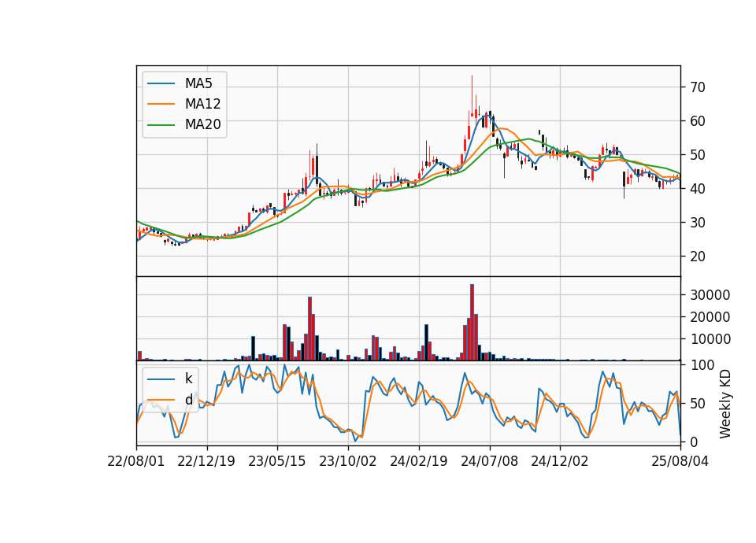Image resolution: width=756 pixels, height=543 pixels.
Task: Click the MA20 legend label
Action: click(x=202, y=124)
